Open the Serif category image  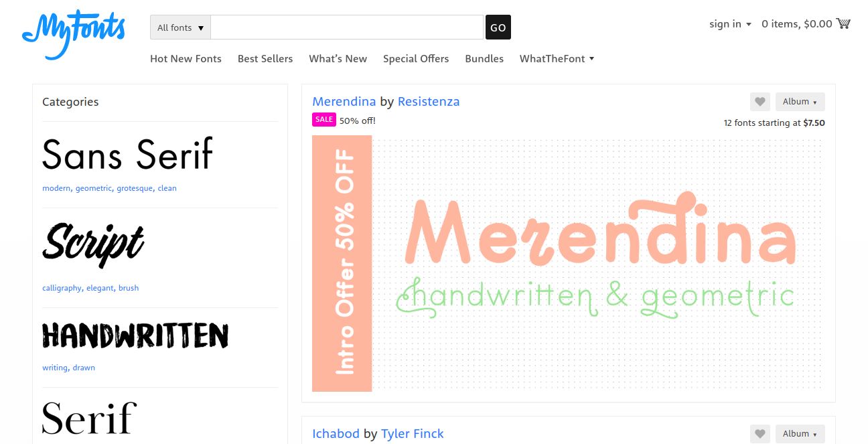(x=89, y=419)
